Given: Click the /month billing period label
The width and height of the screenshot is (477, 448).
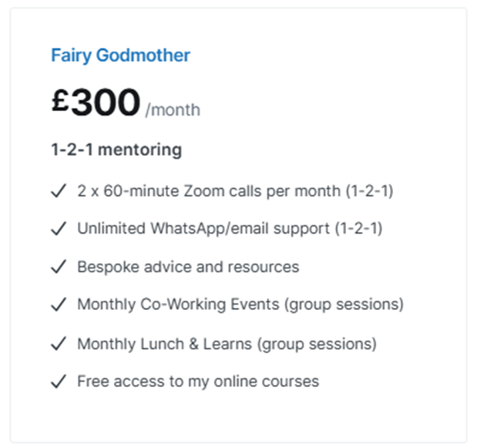Looking at the screenshot, I should coord(173,109).
